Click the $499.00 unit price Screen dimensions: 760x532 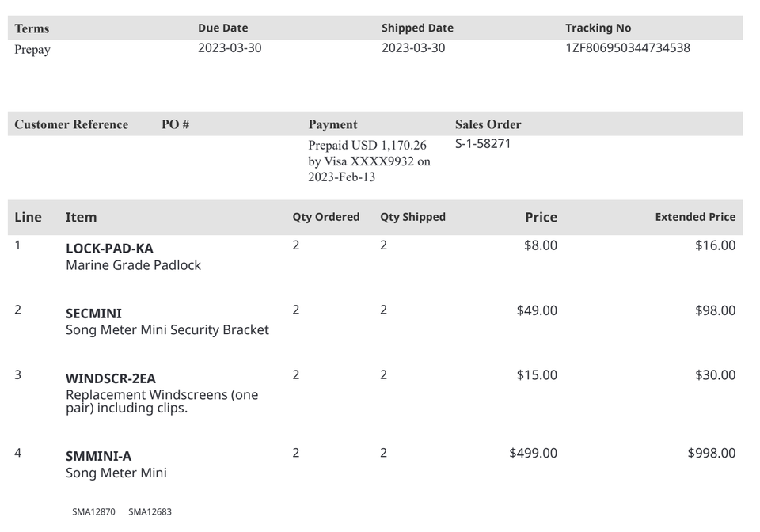[533, 453]
